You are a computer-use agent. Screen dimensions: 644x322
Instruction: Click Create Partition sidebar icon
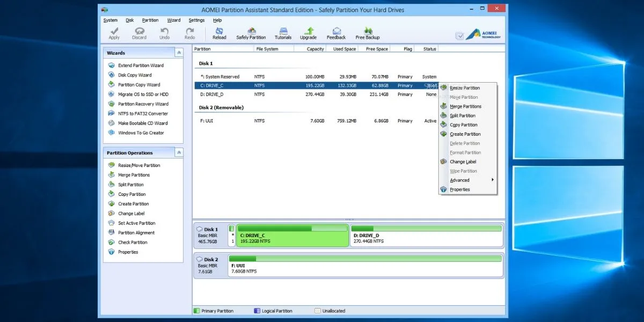[x=112, y=204]
